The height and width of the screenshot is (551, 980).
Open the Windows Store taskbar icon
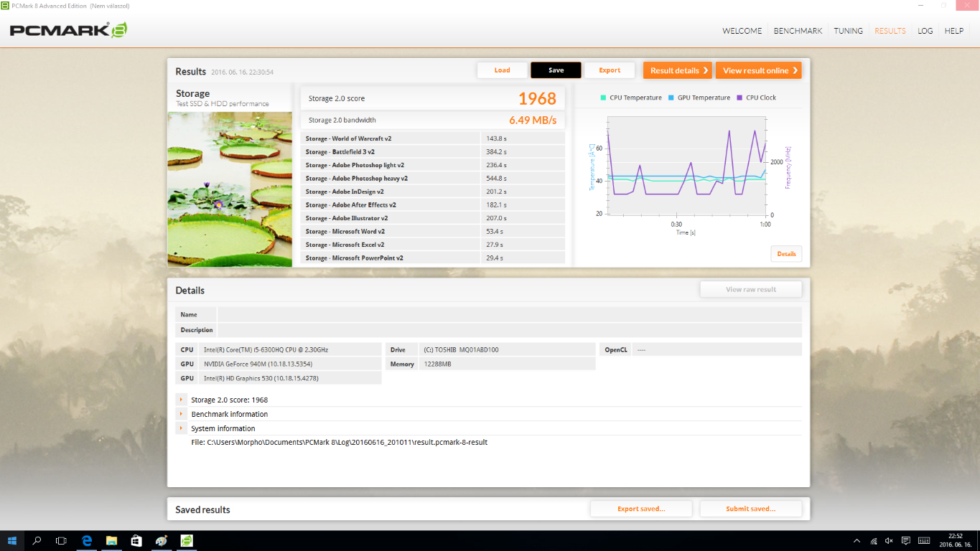pos(136,540)
